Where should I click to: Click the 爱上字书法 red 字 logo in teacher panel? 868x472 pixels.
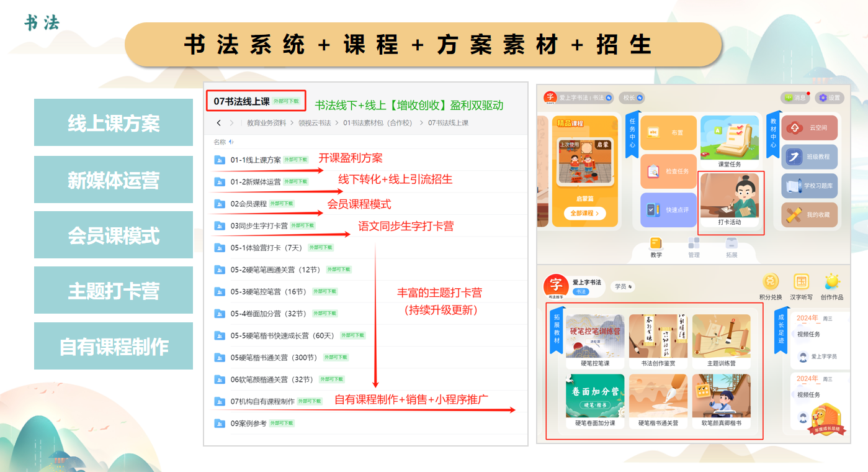tap(550, 98)
